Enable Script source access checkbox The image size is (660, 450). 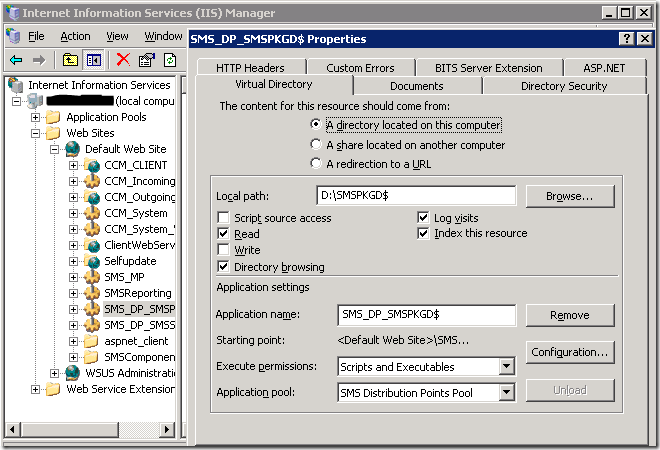tap(224, 218)
